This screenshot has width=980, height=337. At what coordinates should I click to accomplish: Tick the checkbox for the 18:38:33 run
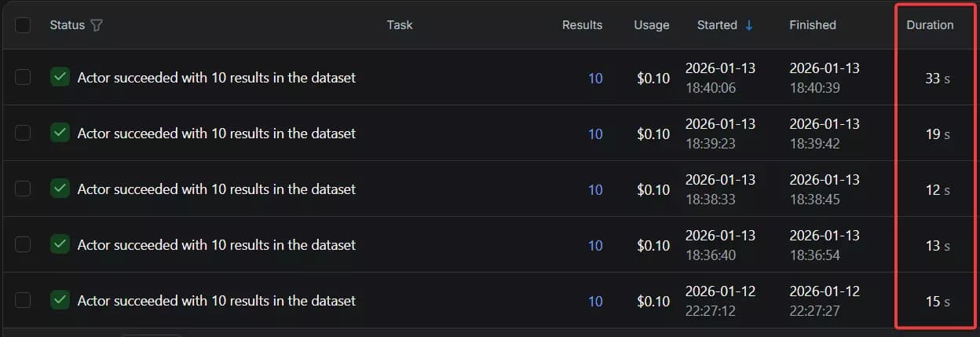(x=23, y=189)
